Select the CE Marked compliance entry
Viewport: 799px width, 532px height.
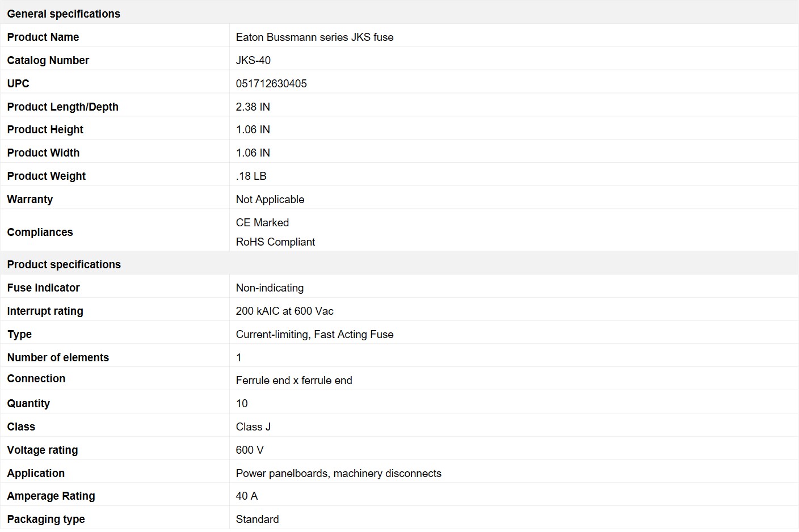tap(263, 222)
